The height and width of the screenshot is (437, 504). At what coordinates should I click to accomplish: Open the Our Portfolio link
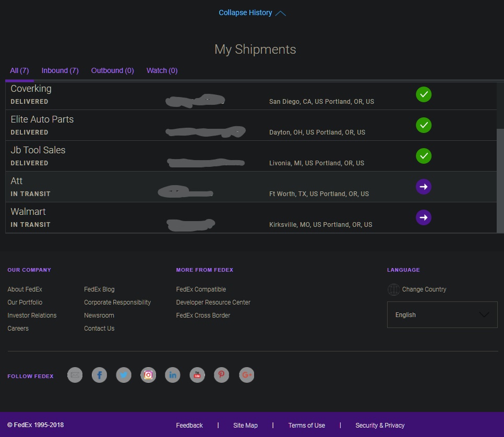(x=25, y=302)
